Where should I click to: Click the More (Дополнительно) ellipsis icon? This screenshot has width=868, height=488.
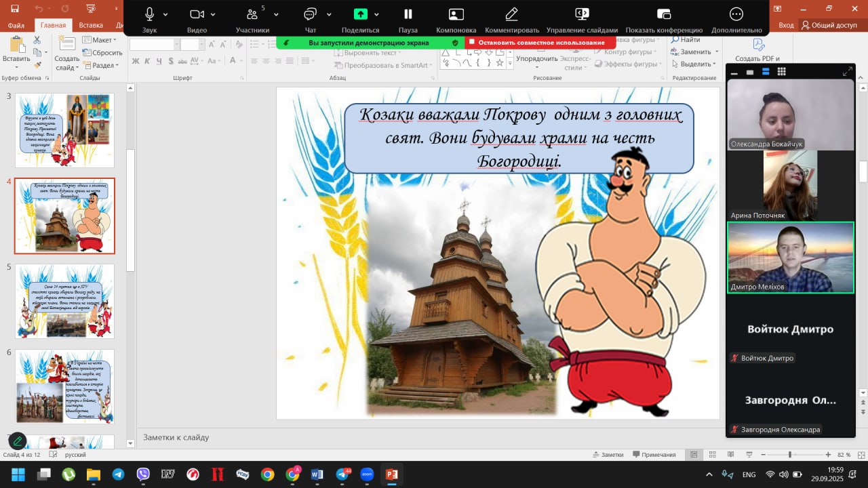(736, 14)
